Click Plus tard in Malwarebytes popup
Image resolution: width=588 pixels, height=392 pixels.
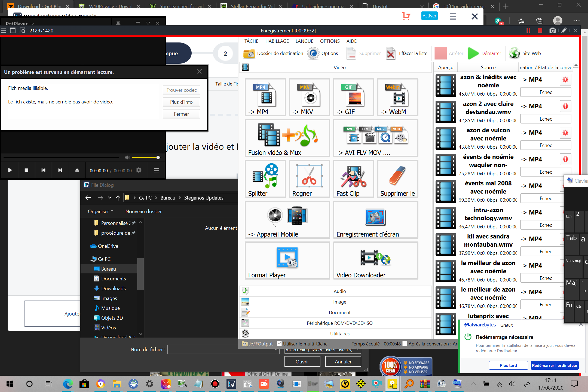508,365
